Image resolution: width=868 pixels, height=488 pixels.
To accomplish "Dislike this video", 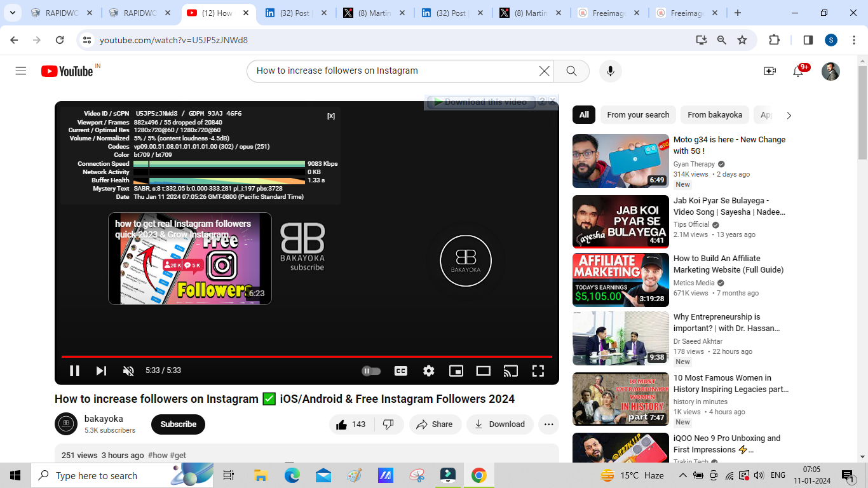I will point(389,424).
